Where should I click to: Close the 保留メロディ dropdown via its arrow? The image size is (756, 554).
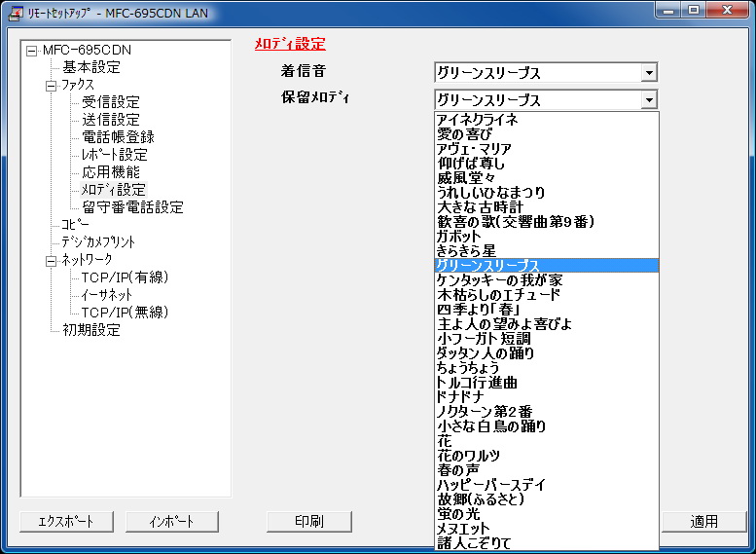649,100
